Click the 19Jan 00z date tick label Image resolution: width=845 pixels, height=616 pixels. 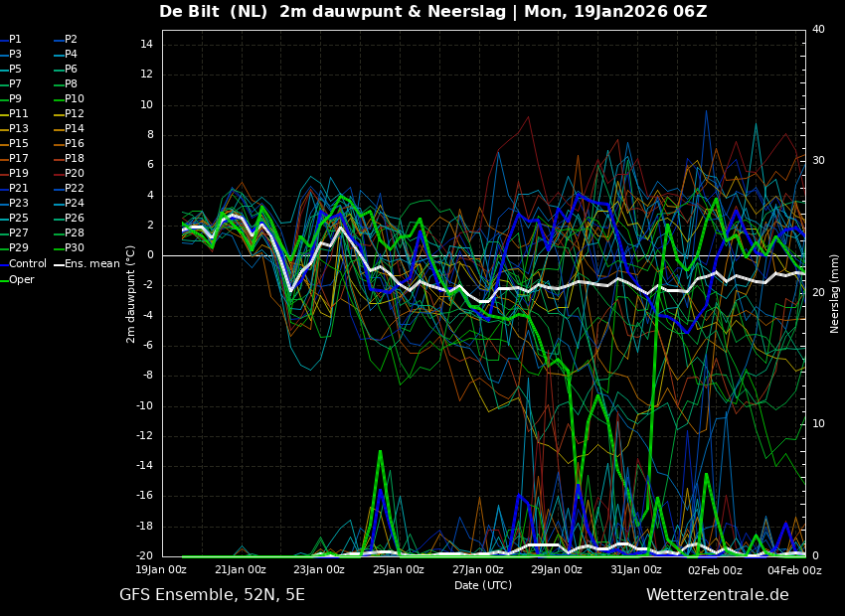[161, 570]
